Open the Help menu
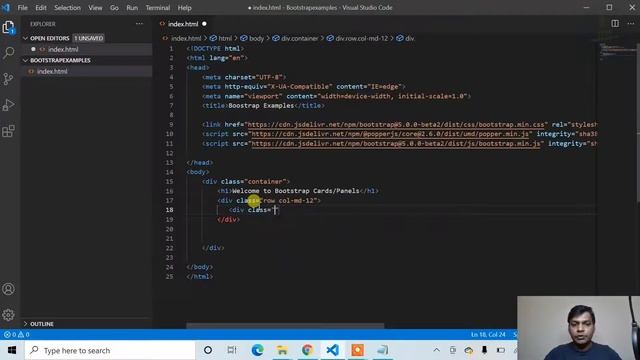 point(184,8)
